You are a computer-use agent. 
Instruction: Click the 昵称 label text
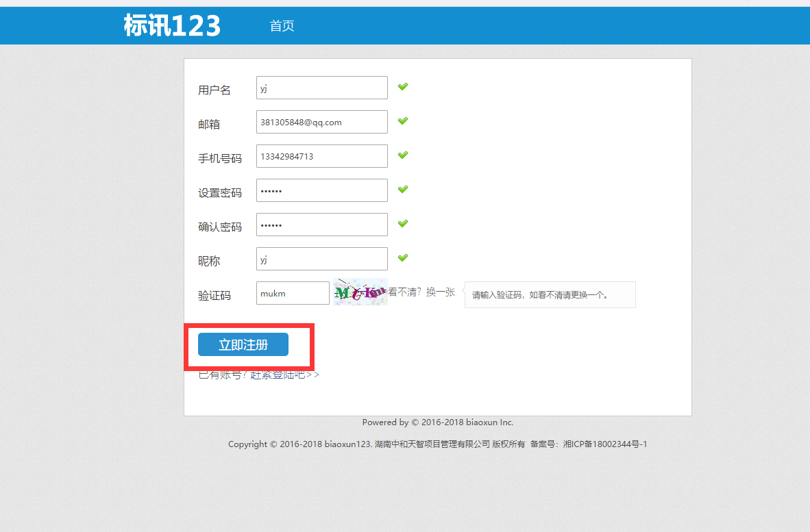(x=209, y=261)
